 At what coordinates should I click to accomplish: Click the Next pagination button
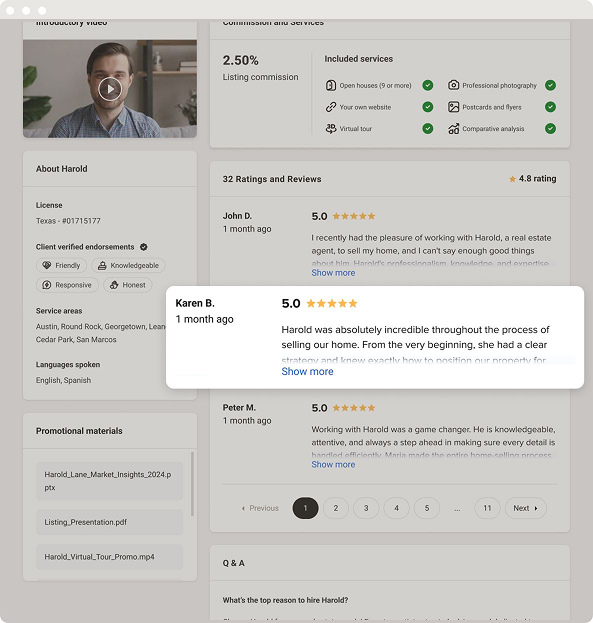click(525, 508)
